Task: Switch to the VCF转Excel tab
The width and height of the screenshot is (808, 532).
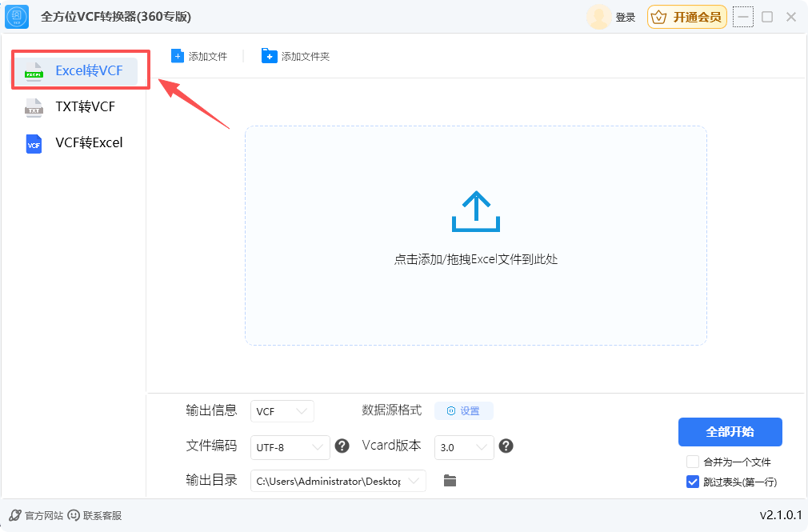Action: tap(88, 143)
